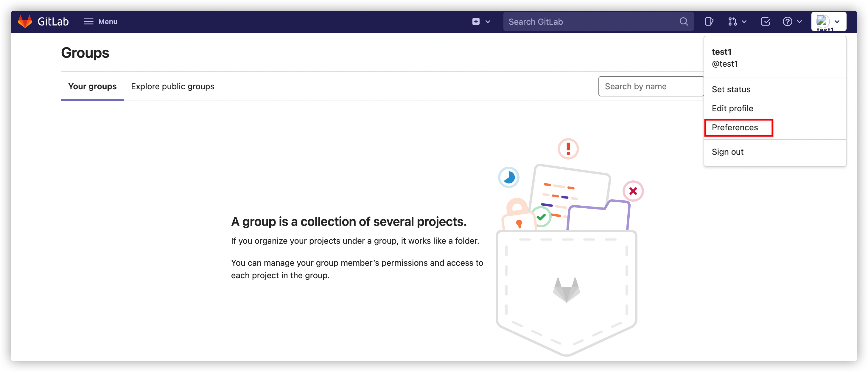Screen dimensions: 868x372
Task: Click the GitLab fox logo
Action: pos(25,21)
